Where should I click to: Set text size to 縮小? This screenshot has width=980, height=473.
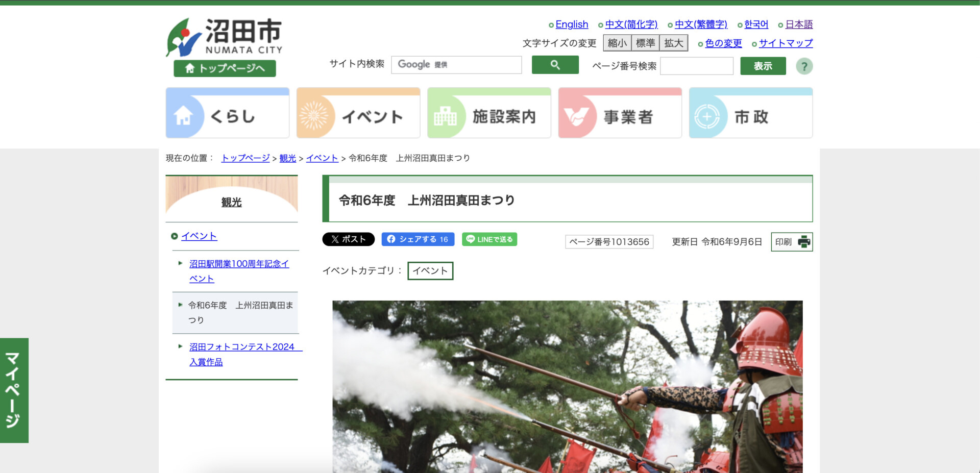(617, 43)
